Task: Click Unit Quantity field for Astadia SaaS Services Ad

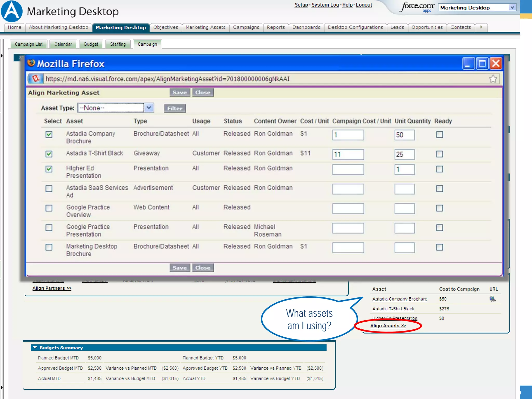Action: coord(404,189)
